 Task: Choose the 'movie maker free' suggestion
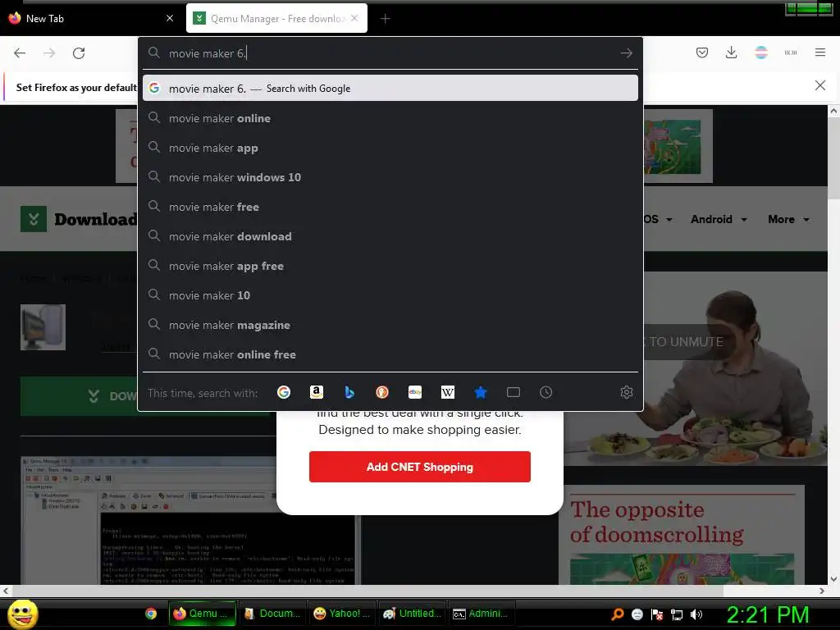(x=390, y=207)
